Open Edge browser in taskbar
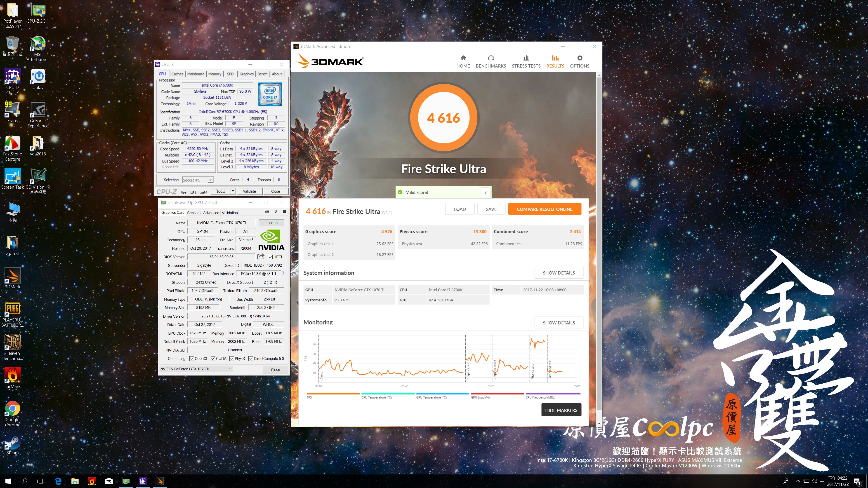 [x=58, y=481]
